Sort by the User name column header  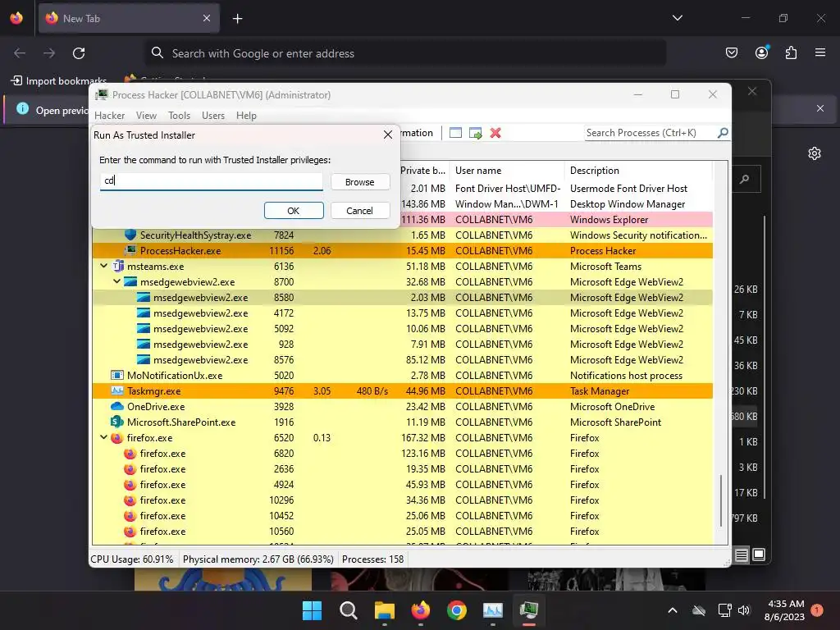pyautogui.click(x=506, y=171)
